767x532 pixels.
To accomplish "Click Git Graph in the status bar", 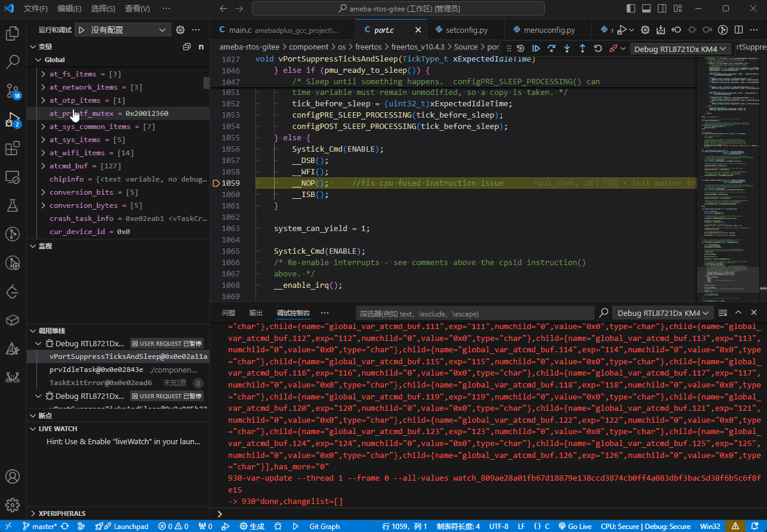I will 325,527.
